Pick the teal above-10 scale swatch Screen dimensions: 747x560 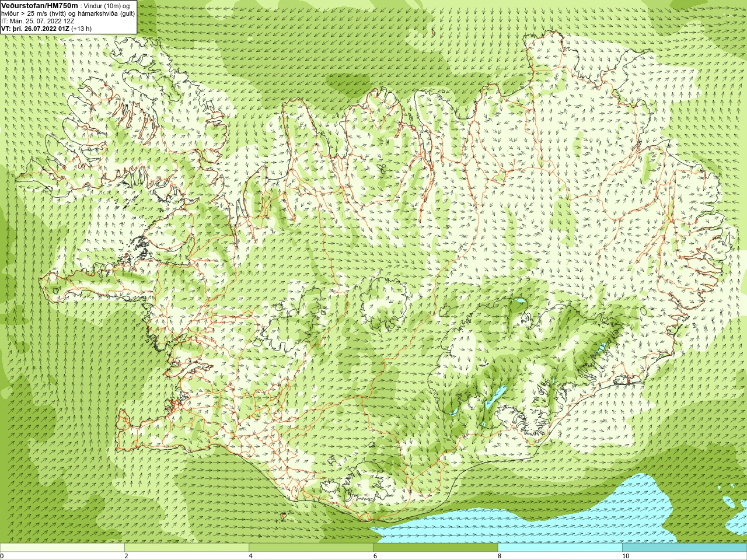[684, 548]
